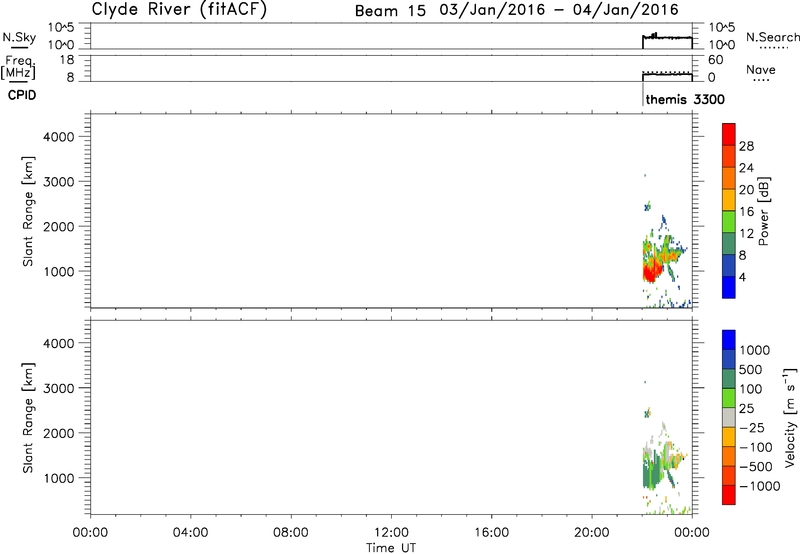
Task: Click the "1000" range tick in velocity panel
Action: [59, 478]
